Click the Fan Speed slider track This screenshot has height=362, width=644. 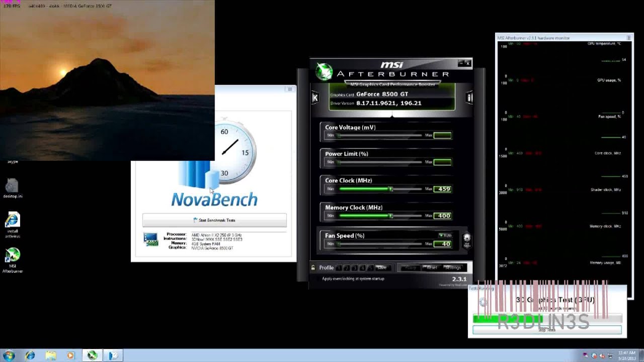(380, 244)
